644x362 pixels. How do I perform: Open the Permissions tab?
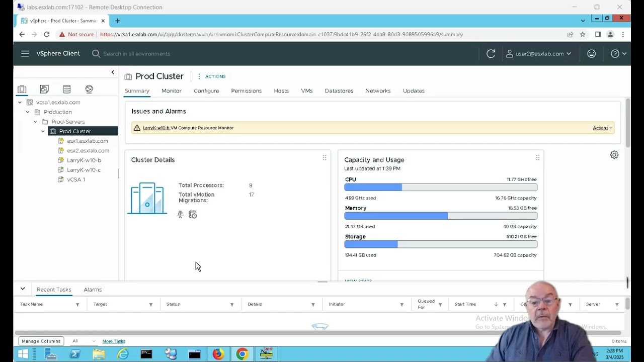(246, 91)
